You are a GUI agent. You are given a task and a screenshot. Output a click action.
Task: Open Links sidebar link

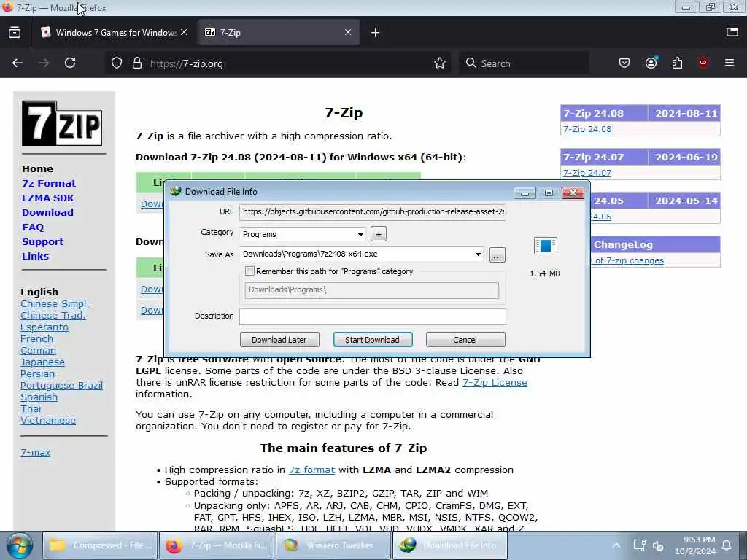click(x=35, y=256)
